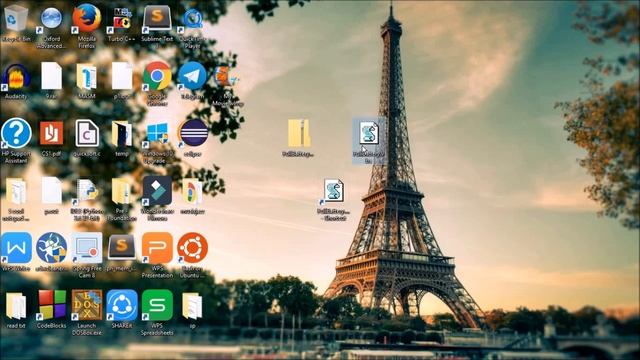Screen dimensions: 640x360
Task: Click the Telegram paper-plane icon
Action: pyautogui.click(x=192, y=76)
